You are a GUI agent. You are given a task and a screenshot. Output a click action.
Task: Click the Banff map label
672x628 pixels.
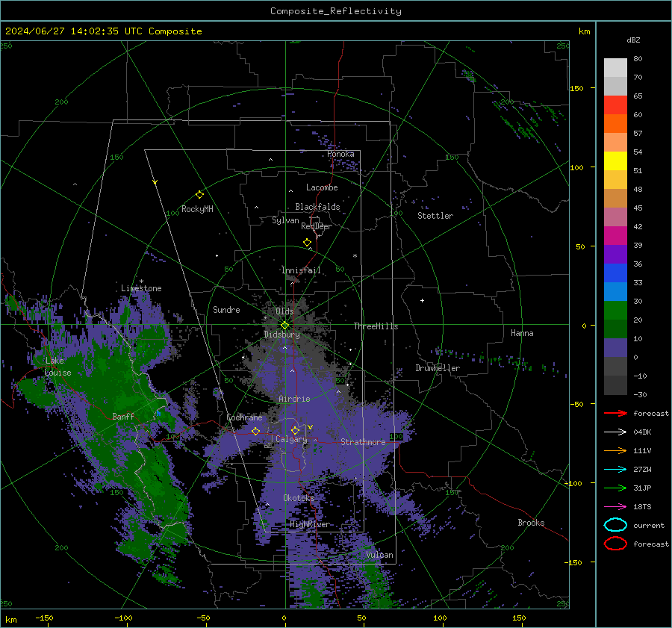click(x=123, y=416)
